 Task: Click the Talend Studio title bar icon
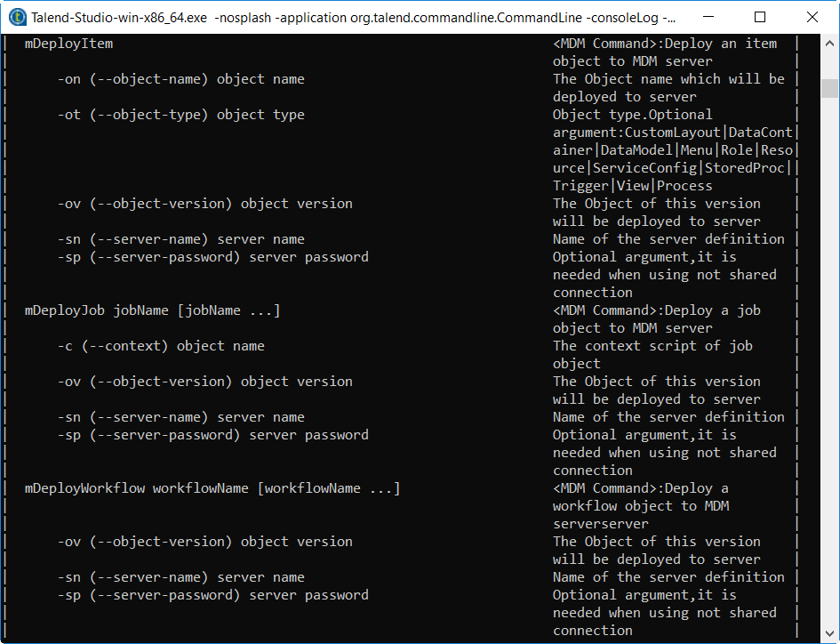(x=16, y=17)
